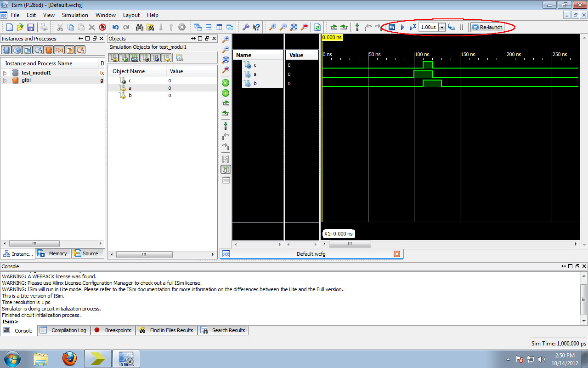Expand the glbl instance entry
Viewport: 588px width, 368px height.
coord(5,80)
